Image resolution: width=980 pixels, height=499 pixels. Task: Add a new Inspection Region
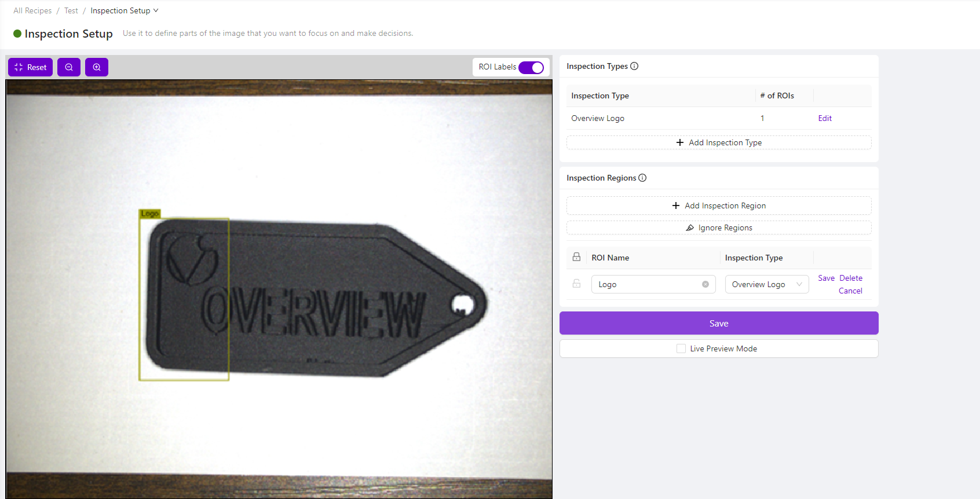[719, 206]
